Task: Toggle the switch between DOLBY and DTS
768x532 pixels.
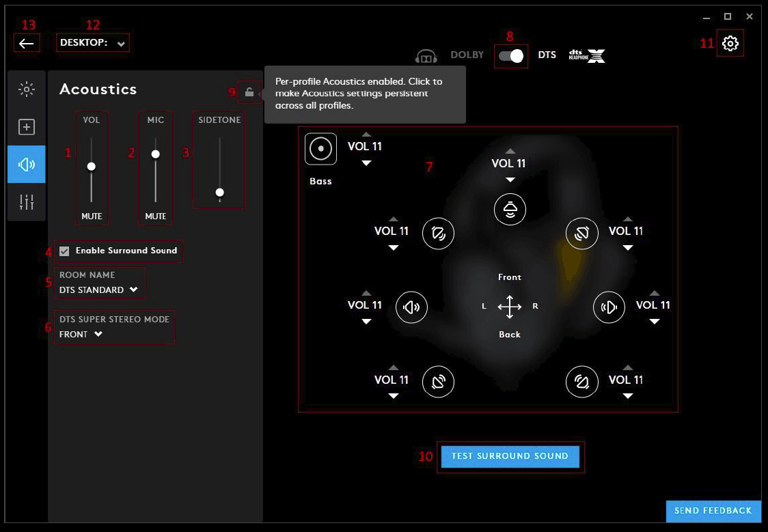Action: point(510,55)
